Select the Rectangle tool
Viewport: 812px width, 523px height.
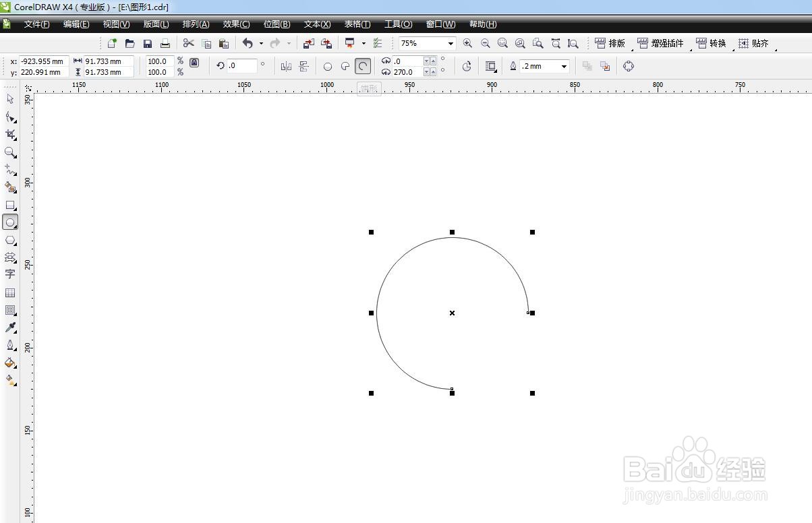point(10,205)
